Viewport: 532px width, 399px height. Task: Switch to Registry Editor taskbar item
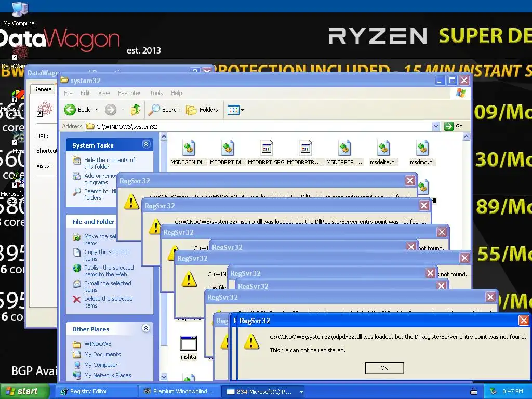(x=97, y=392)
